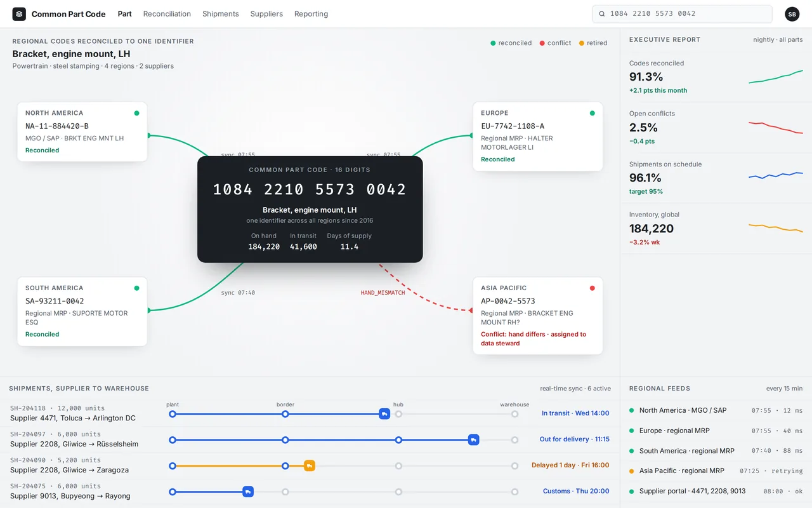
Task: Click hub checkpoint on SH-204097 track
Action: [398, 439]
